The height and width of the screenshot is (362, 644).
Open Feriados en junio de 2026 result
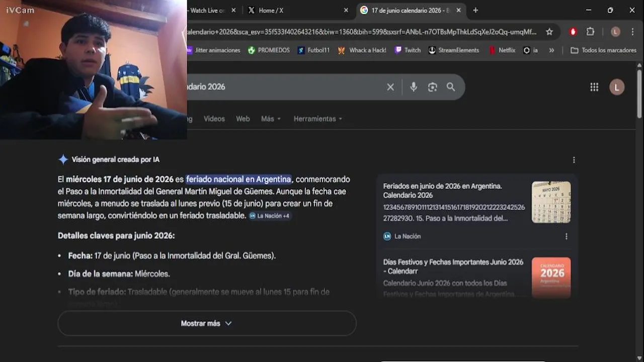pos(443,191)
